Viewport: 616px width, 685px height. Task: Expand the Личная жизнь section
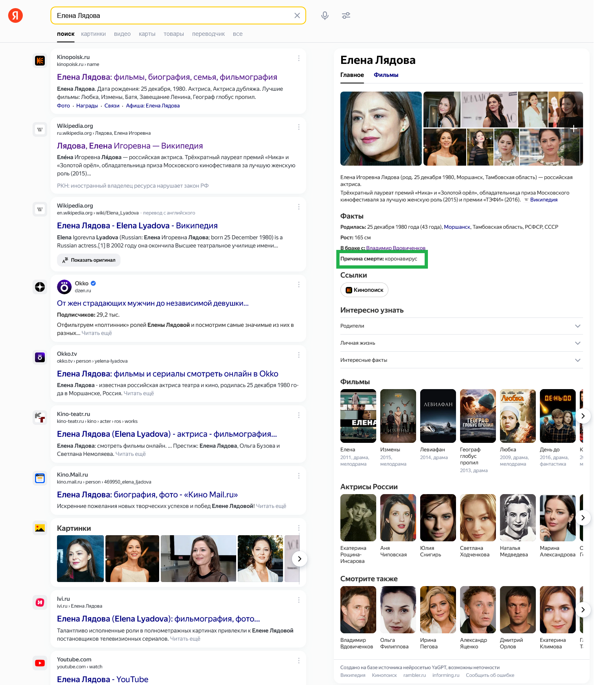point(461,343)
